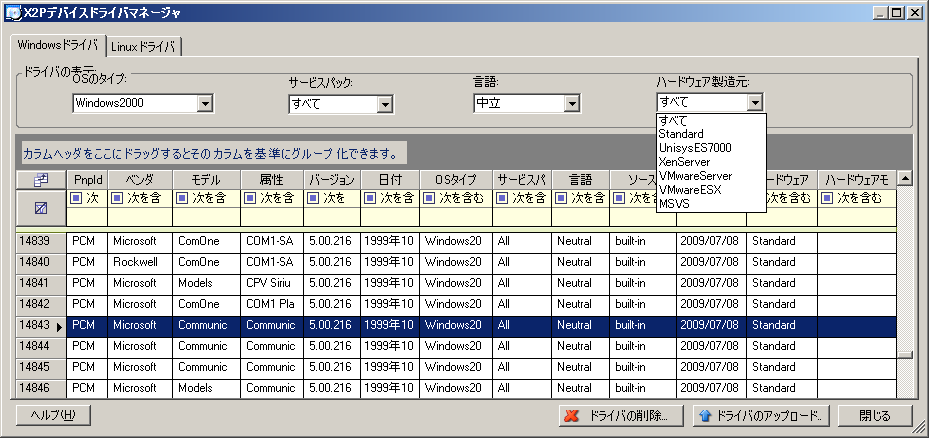Select すべて in the manufacturer list
The height and width of the screenshot is (438, 929).
(712, 121)
